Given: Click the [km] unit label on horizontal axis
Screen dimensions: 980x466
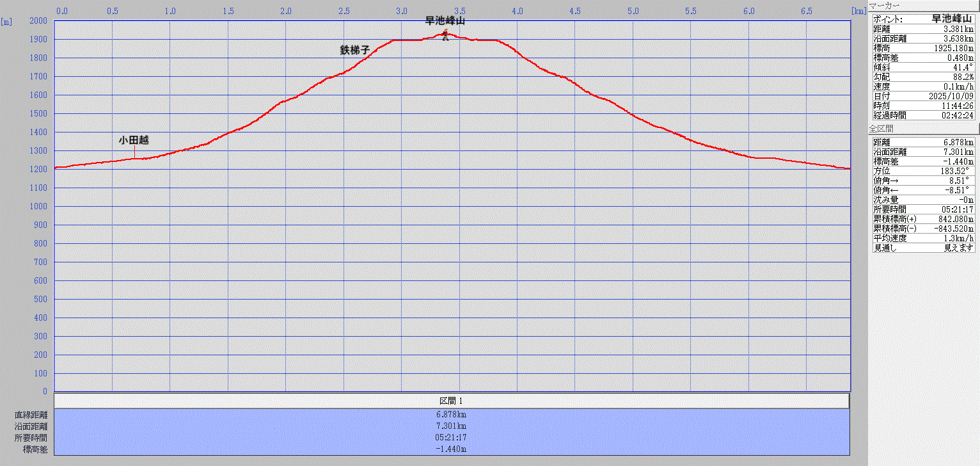Looking at the screenshot, I should [x=858, y=11].
